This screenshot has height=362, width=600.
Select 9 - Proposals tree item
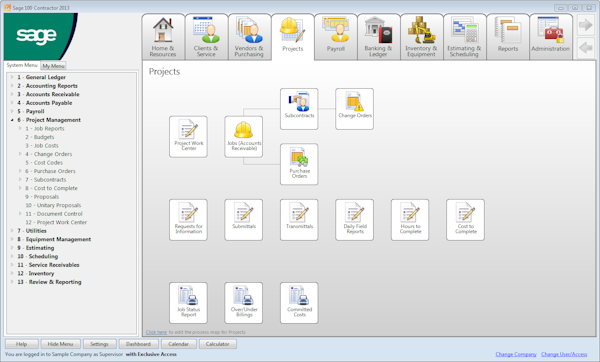click(x=42, y=197)
